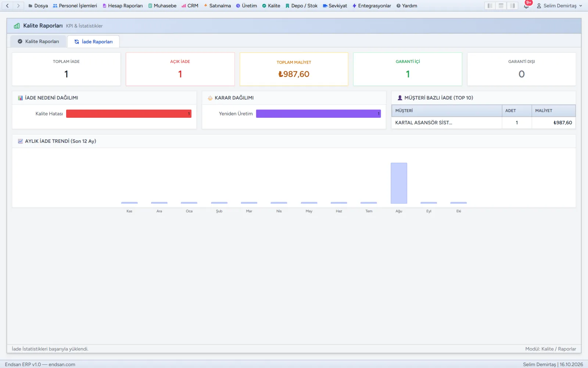Viewport: 588px width, 368px height.
Task: Open the Entegrasyonlar menu
Action: (x=372, y=6)
